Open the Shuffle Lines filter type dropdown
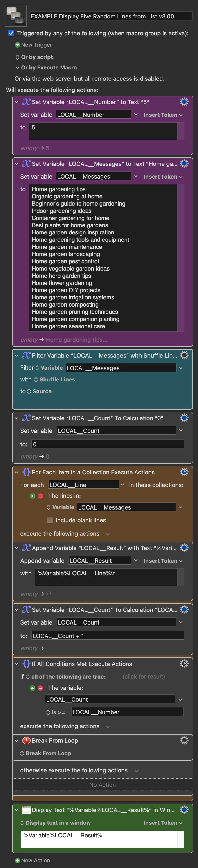 [x=54, y=379]
